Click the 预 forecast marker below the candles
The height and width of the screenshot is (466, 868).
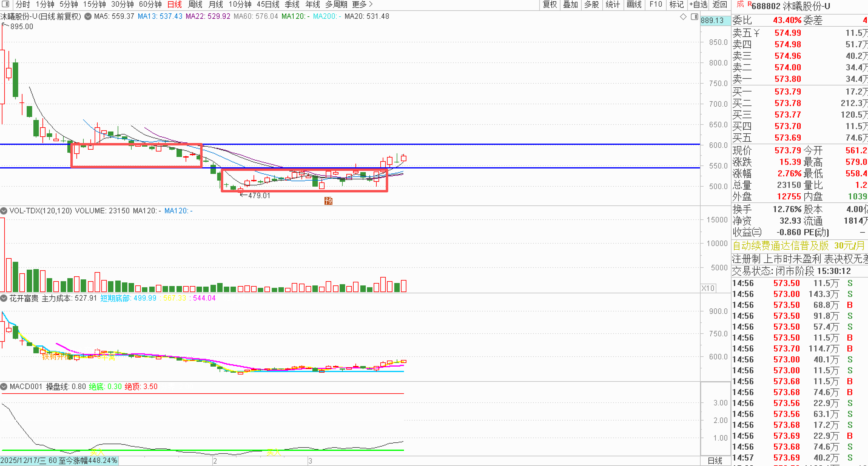pyautogui.click(x=328, y=201)
